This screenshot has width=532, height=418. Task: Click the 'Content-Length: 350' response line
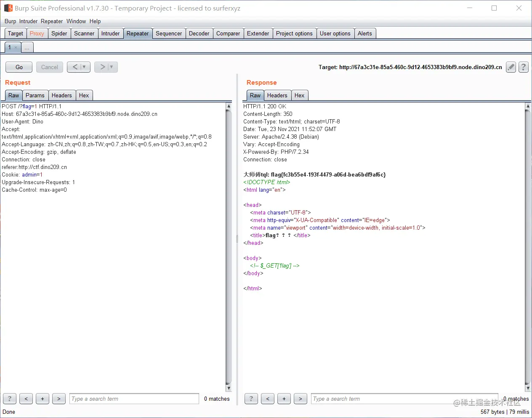pyautogui.click(x=268, y=114)
